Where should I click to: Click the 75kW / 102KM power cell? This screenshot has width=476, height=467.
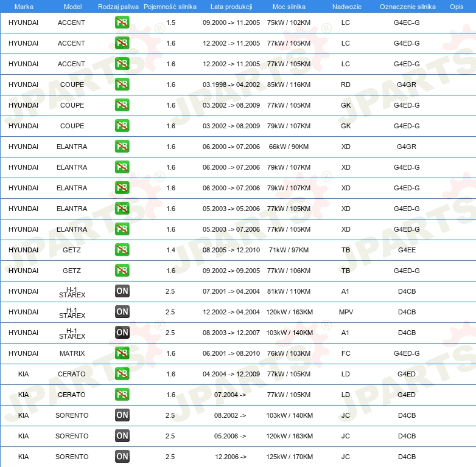[289, 22]
